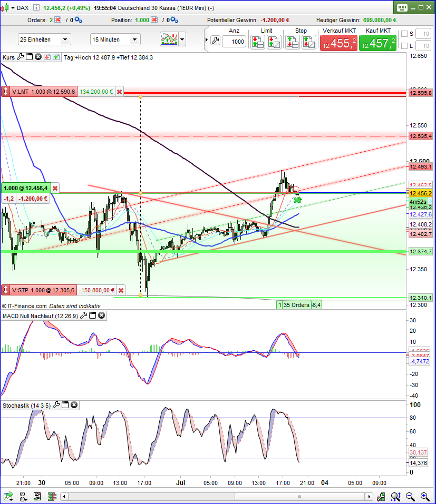Image resolution: width=436 pixels, height=504 pixels.
Task: Open the chart type icon next to DAX
Action: coord(5,7)
